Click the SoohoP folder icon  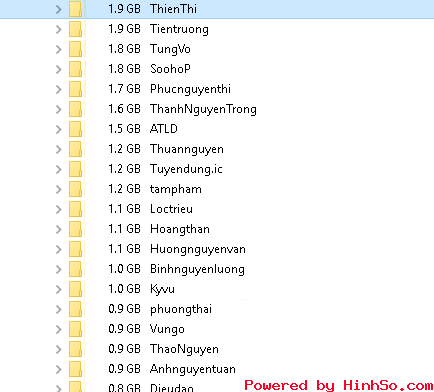(76, 69)
